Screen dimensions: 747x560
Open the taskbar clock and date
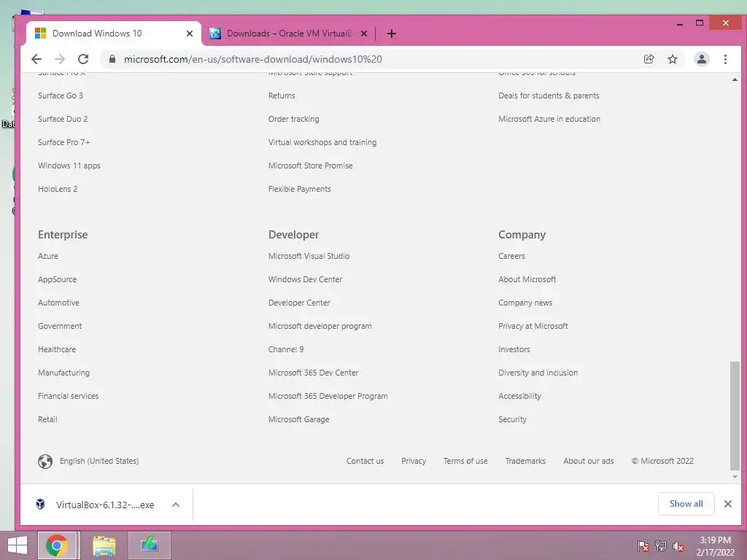[715, 545]
